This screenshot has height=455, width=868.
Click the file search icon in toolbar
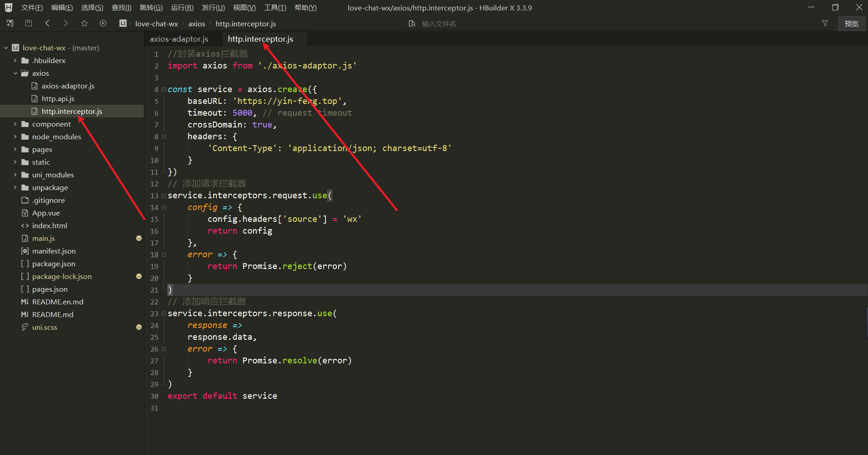[412, 24]
